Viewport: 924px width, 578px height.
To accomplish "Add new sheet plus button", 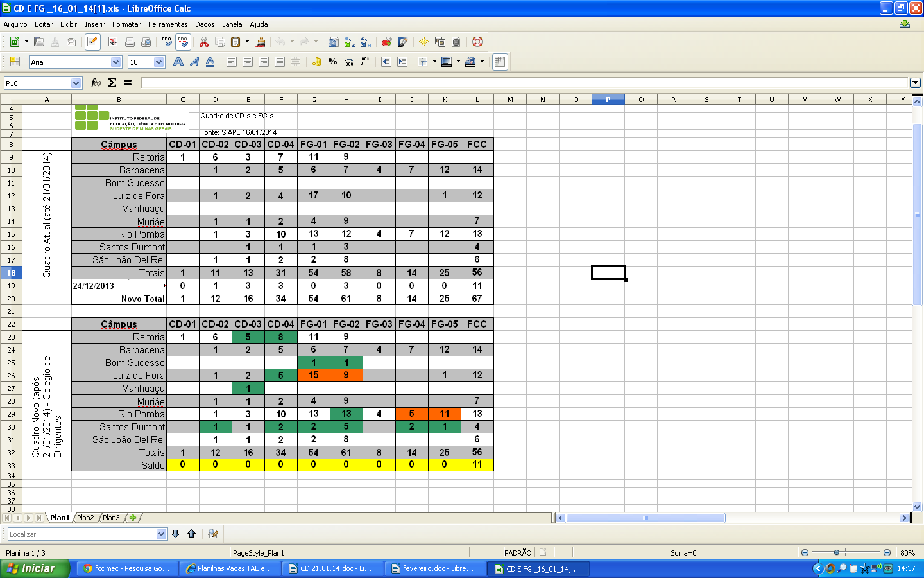I will point(133,518).
